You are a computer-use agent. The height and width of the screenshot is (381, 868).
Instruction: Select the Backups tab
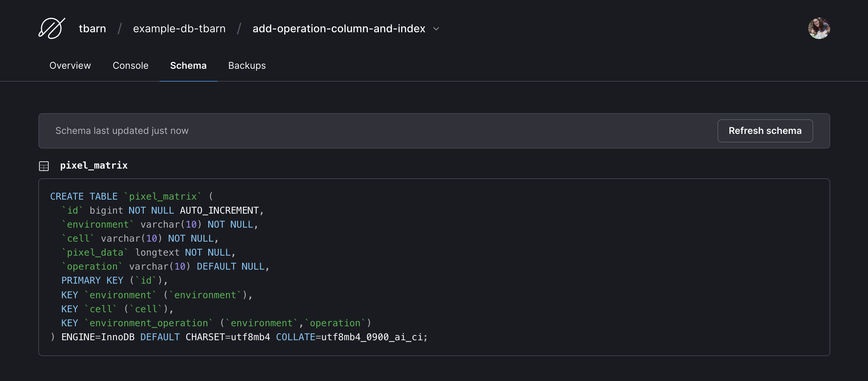pyautogui.click(x=247, y=66)
